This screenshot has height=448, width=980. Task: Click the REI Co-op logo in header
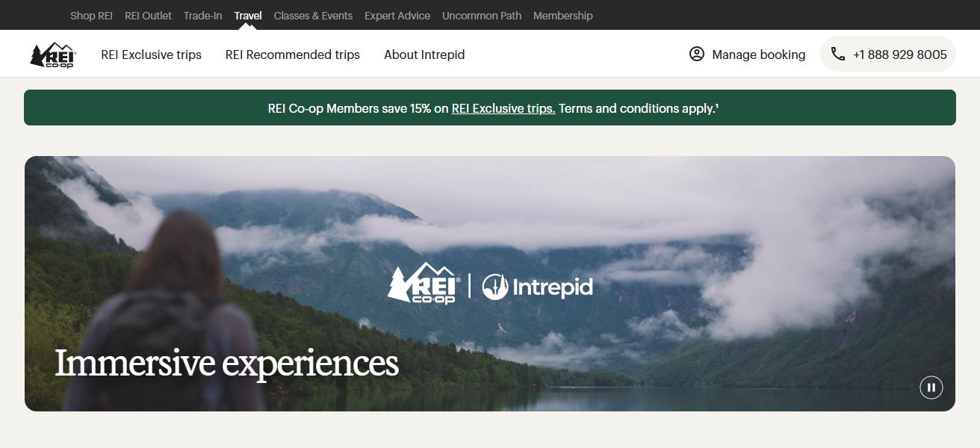pyautogui.click(x=53, y=55)
